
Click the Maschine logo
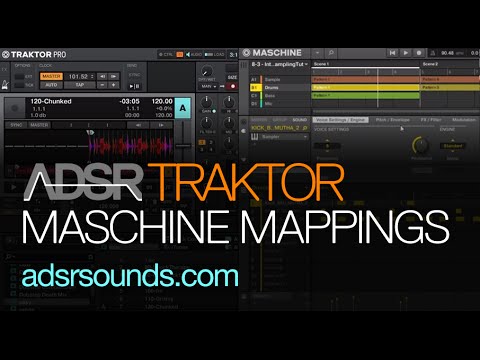[272, 53]
